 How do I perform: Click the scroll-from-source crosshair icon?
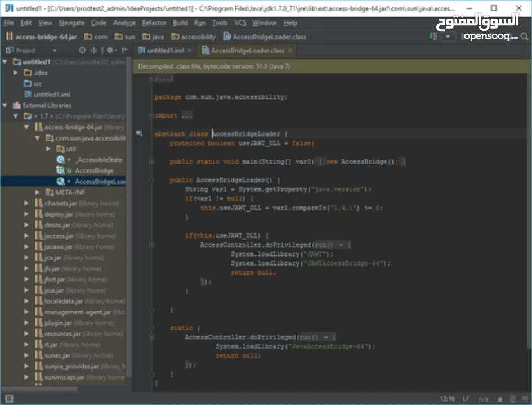click(x=94, y=50)
